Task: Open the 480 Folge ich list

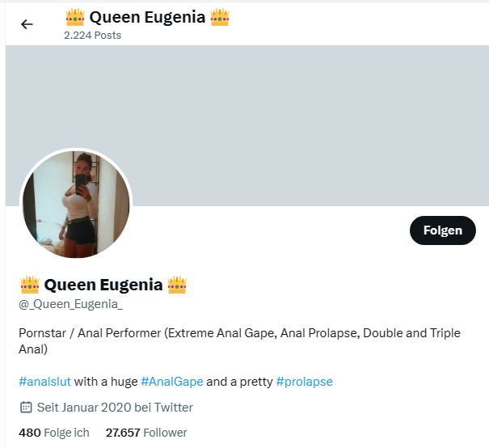Action: [54, 433]
